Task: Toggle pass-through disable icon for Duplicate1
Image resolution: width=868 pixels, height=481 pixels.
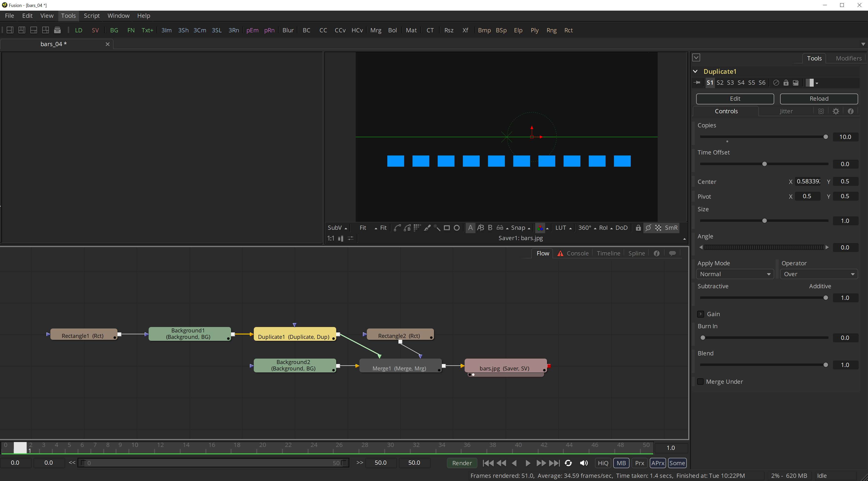Action: tap(776, 82)
